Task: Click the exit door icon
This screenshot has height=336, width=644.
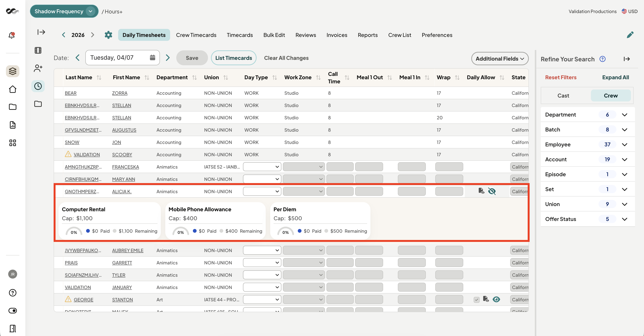Action: 12,329
